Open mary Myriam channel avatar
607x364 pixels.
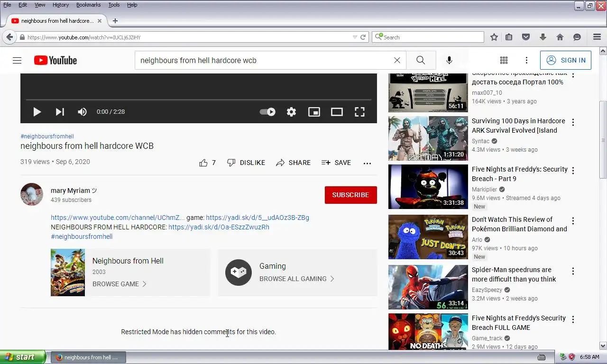pos(32,194)
